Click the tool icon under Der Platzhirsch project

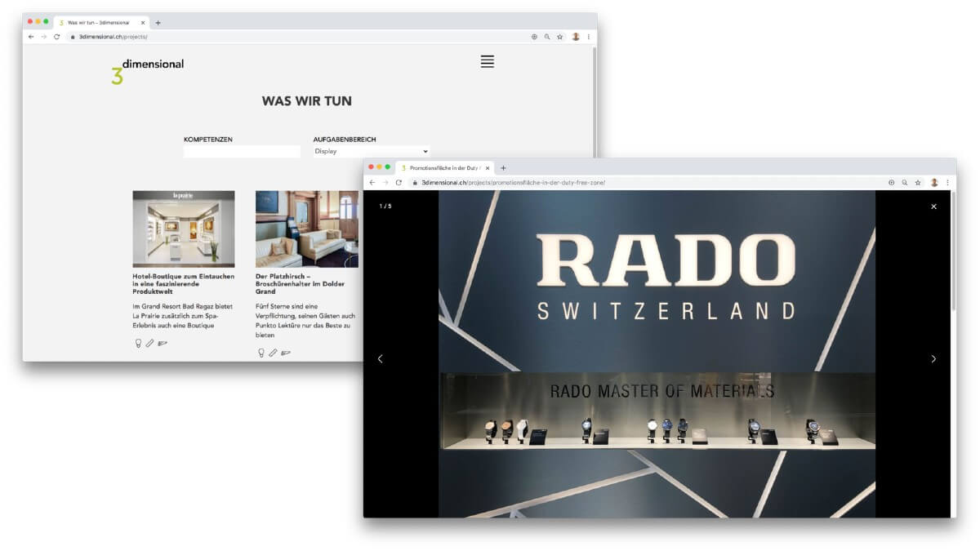tap(286, 353)
